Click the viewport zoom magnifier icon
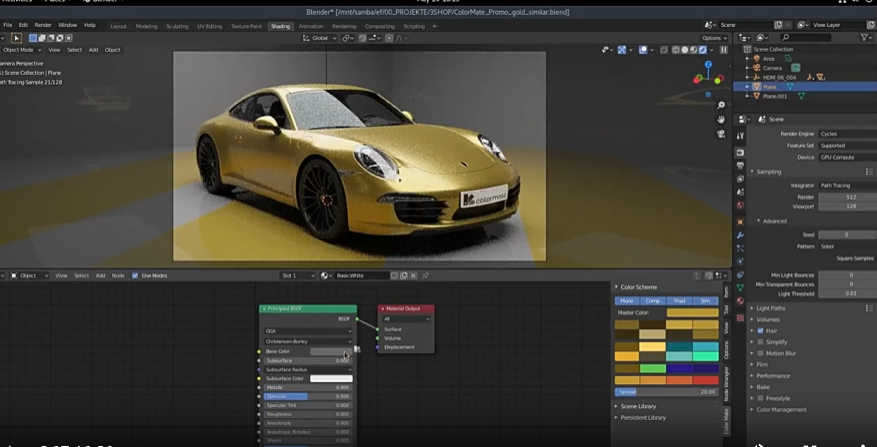 [721, 105]
